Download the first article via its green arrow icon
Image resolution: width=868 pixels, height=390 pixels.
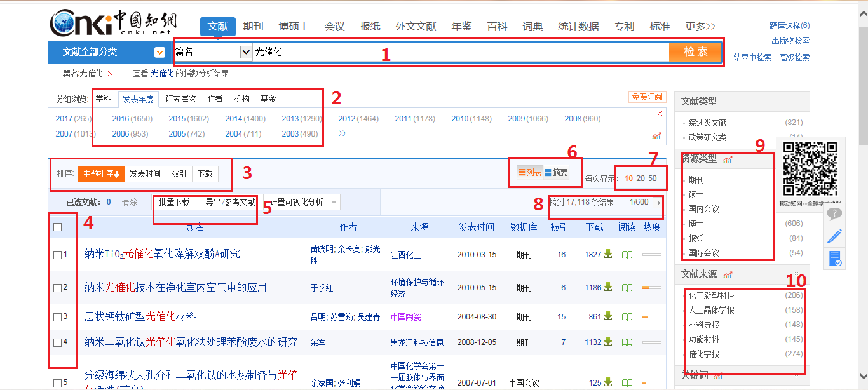[608, 254]
